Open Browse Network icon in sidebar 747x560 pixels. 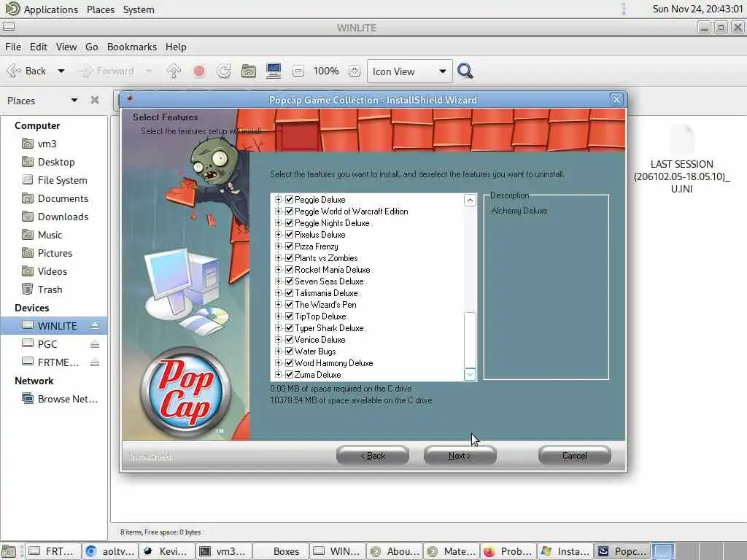pyautogui.click(x=28, y=399)
